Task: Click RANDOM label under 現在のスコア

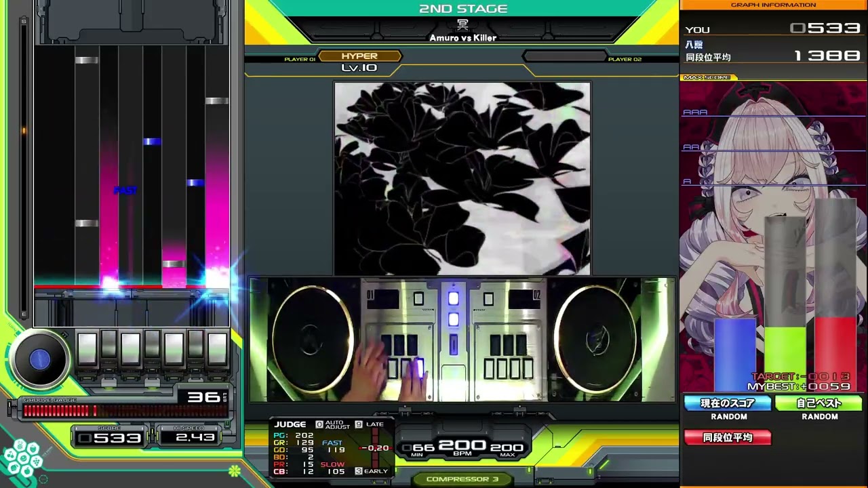Action: click(729, 417)
